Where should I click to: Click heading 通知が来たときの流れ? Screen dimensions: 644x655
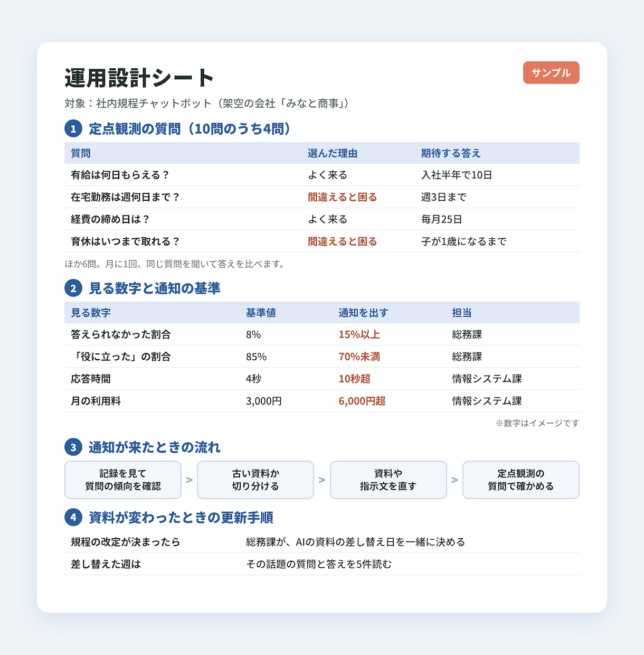point(155,447)
